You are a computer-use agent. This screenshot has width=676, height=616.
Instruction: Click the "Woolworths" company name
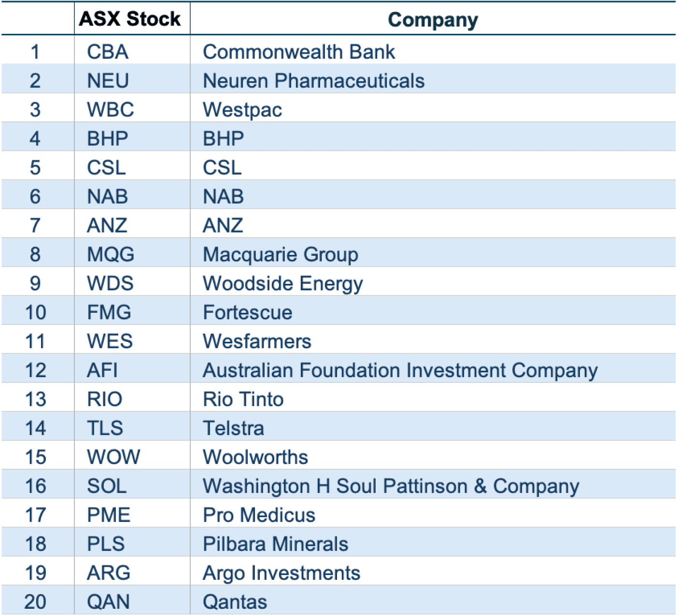[x=255, y=457]
